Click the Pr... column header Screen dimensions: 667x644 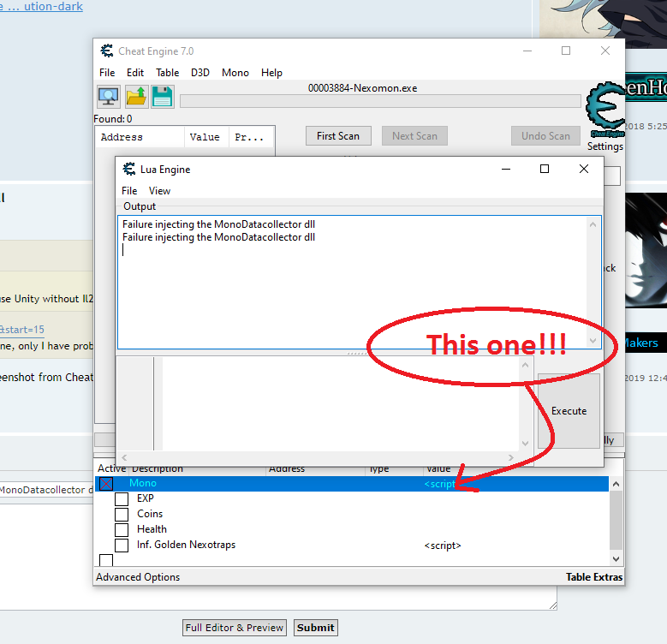tap(251, 137)
